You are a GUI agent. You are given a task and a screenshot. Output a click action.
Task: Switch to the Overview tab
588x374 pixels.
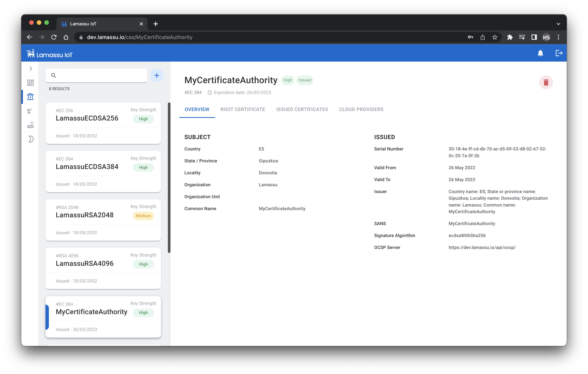point(197,110)
